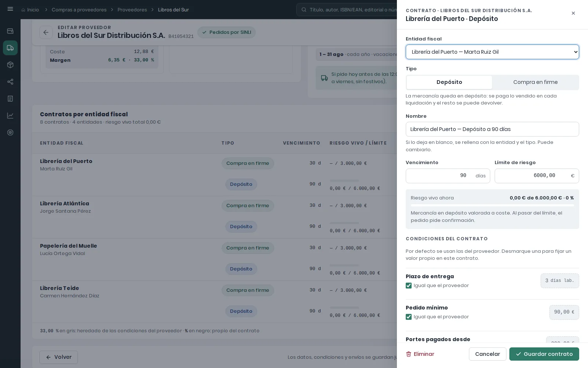Viewport: 588px width, 368px height.
Task: Click the search magnifier icon
Action: point(304,10)
